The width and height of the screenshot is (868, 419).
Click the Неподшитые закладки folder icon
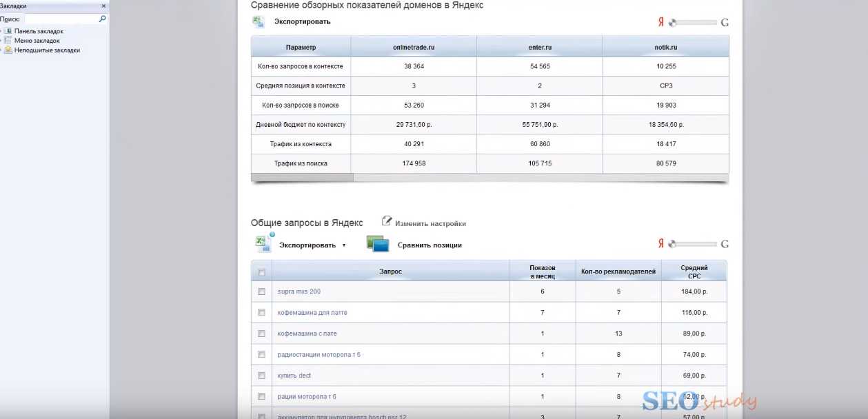tap(8, 50)
